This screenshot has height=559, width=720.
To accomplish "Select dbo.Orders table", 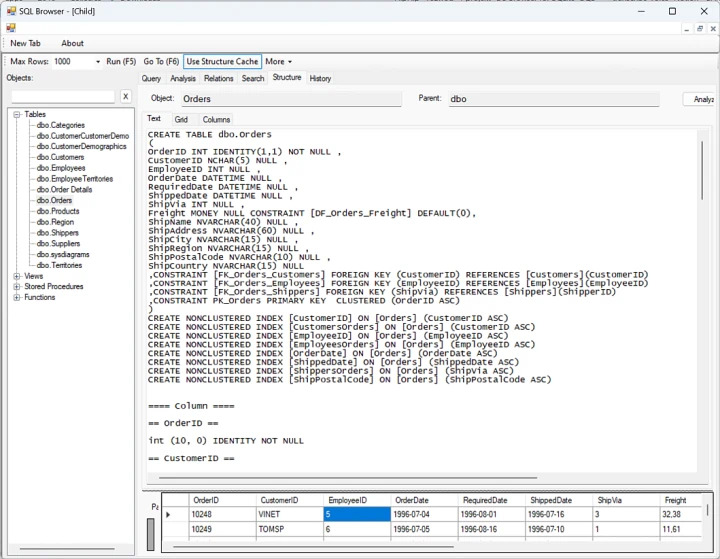I will (x=54, y=200).
